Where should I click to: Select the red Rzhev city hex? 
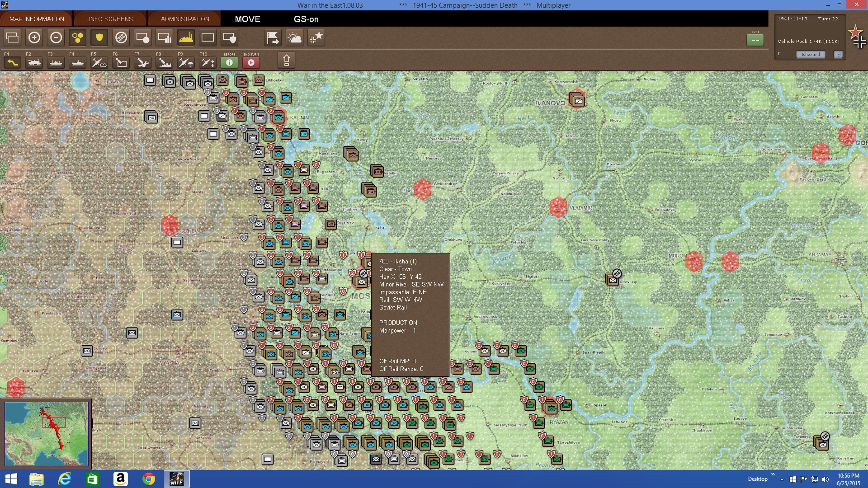coord(170,225)
